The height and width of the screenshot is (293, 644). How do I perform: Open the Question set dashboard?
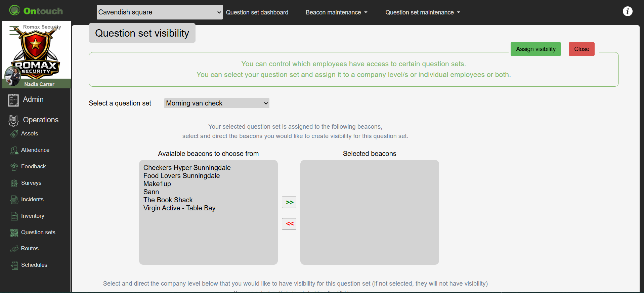[257, 12]
